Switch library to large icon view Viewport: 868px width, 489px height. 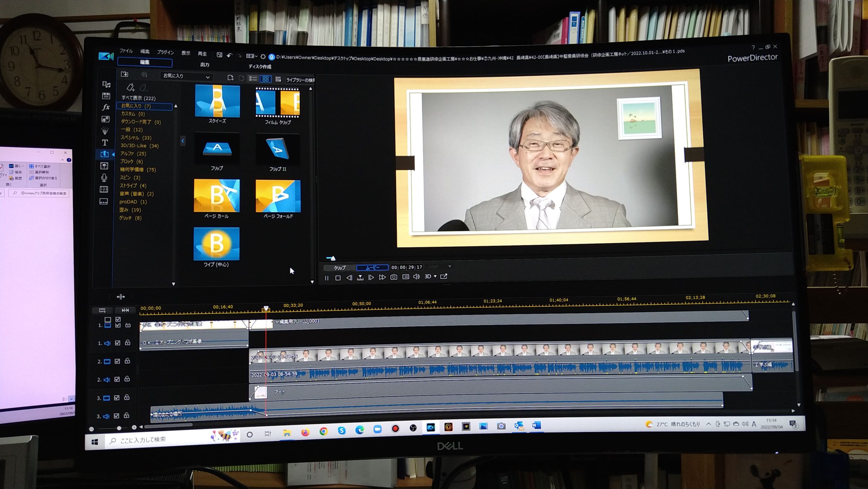[x=265, y=79]
